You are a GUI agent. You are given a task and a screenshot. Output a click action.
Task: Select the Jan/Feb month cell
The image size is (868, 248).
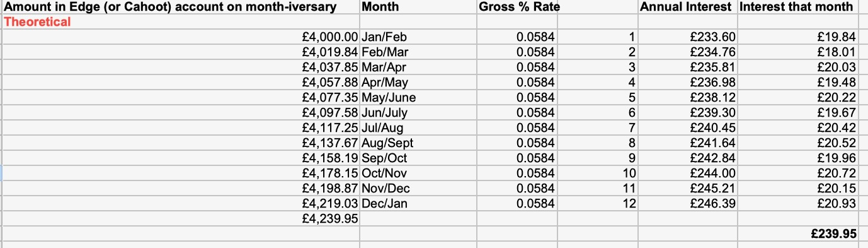(x=418, y=37)
